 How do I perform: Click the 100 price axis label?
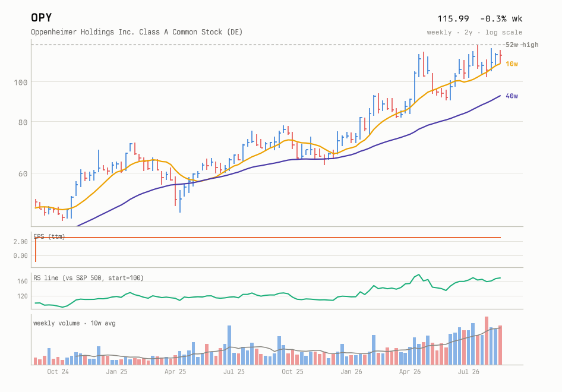[20, 83]
